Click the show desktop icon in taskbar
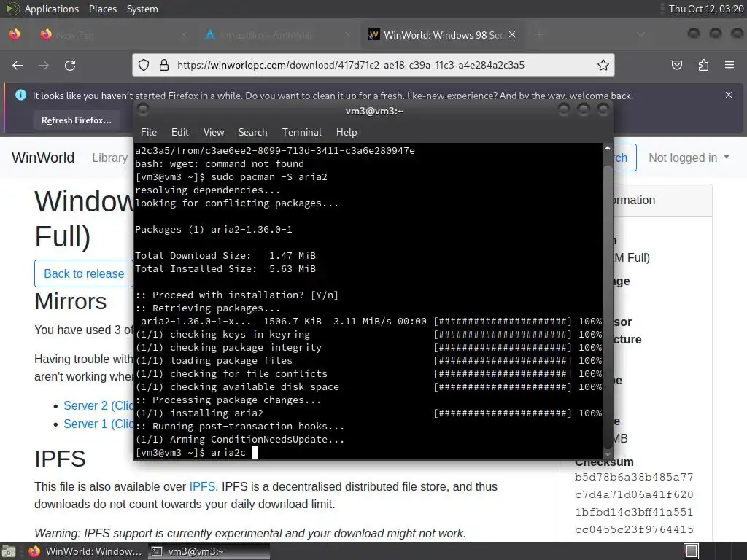Screen dimensions: 747x560 pyautogui.click(x=9, y=551)
